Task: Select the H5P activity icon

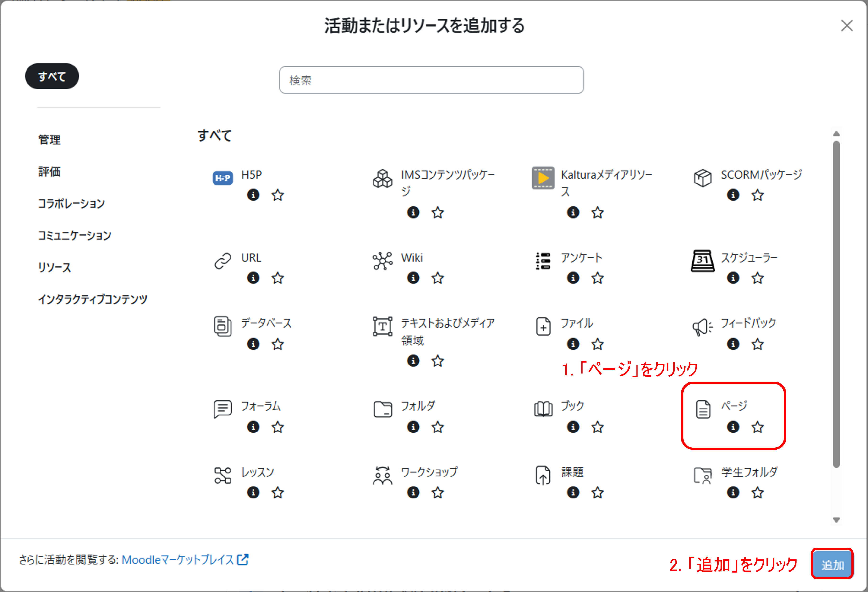Action: click(x=223, y=178)
